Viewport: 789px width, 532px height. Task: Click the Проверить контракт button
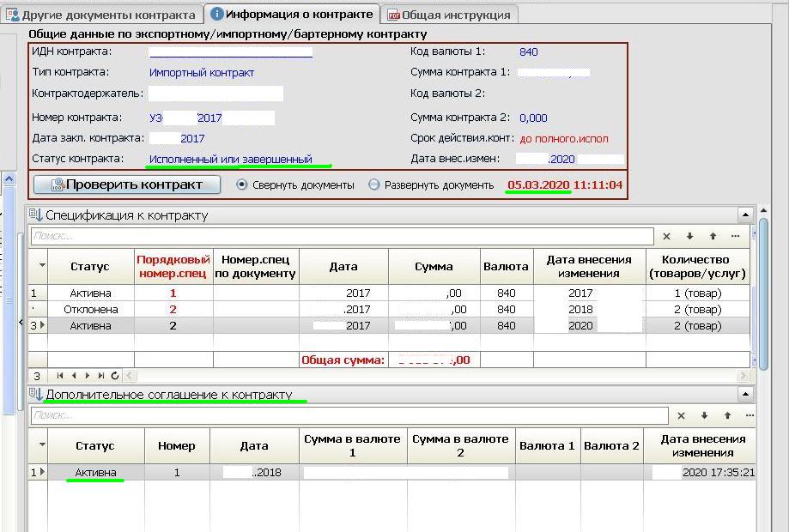[126, 184]
